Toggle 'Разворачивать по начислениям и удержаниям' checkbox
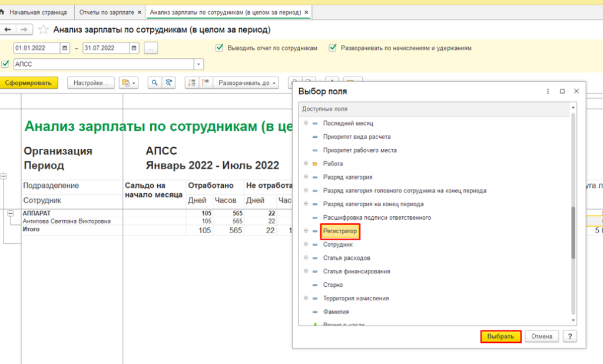The height and width of the screenshot is (364, 603). 333,48
